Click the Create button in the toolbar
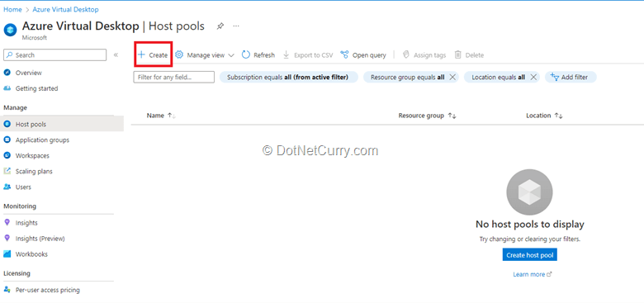 153,55
